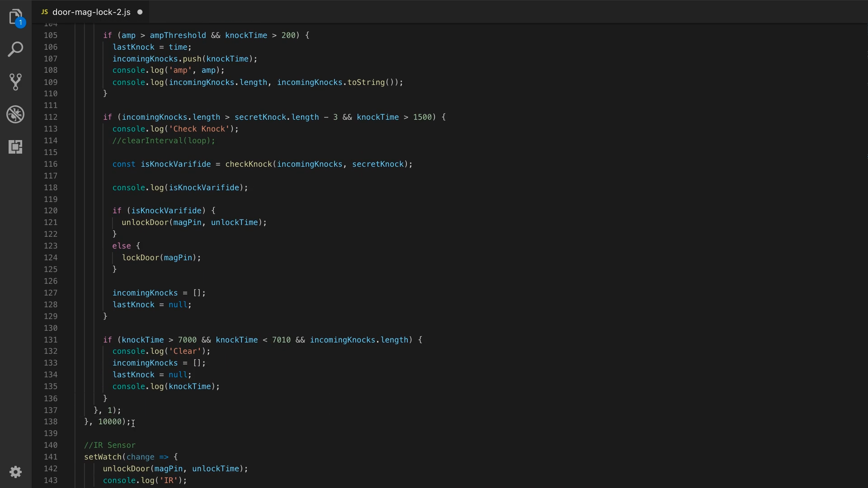The width and height of the screenshot is (868, 488).
Task: Place cursor on checkKnock function call
Action: click(248, 164)
